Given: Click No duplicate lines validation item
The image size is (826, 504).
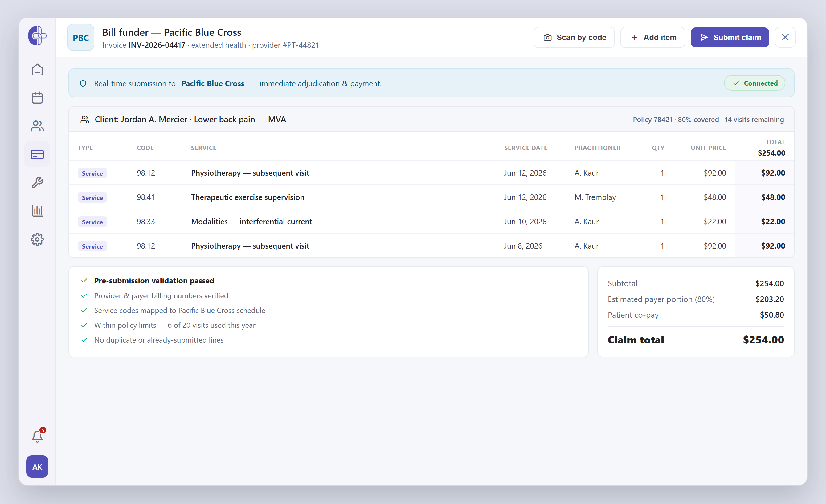Looking at the screenshot, I should pos(159,340).
